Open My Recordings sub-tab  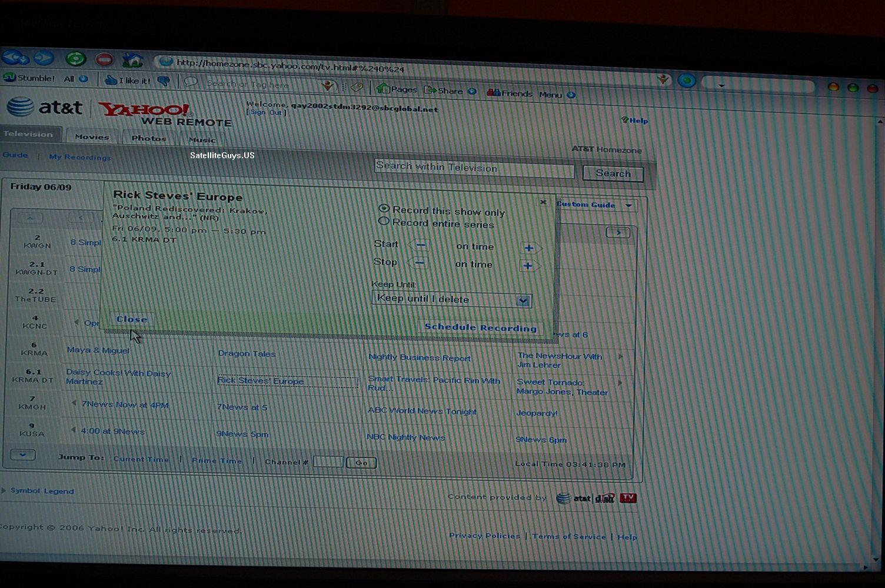[80, 157]
